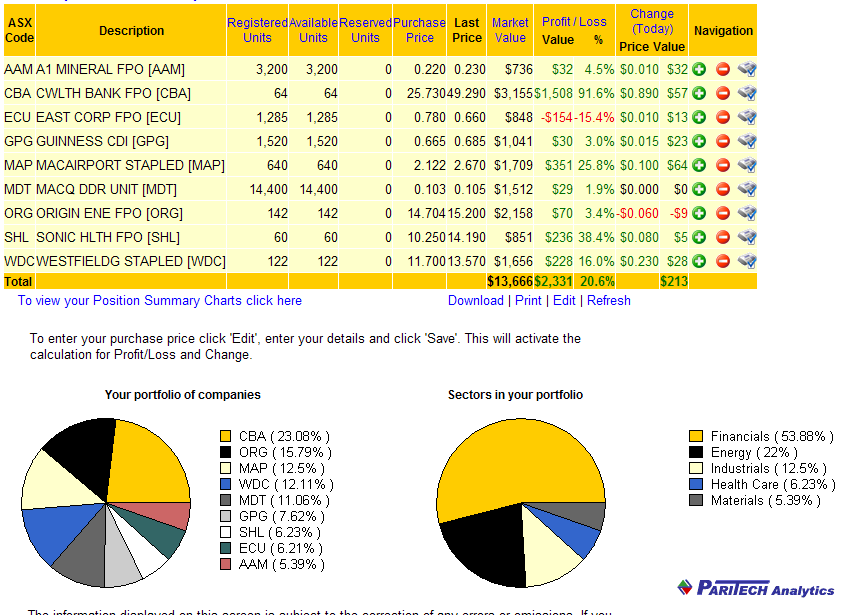Screen dimensions: 851x615
Task: Open the papers-with-checkmark icon for MDT
Action: [747, 189]
